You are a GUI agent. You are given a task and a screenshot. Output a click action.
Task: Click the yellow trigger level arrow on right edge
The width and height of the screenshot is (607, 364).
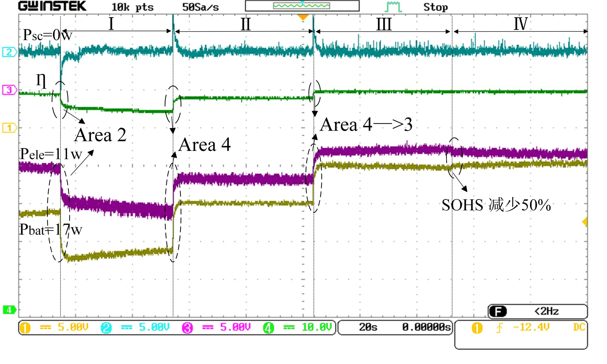[x=585, y=222]
